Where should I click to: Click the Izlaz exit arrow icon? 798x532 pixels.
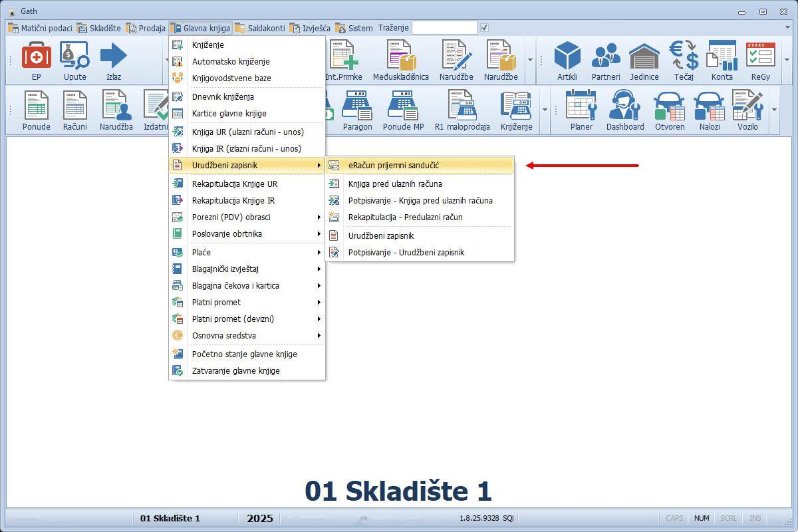[x=113, y=57]
